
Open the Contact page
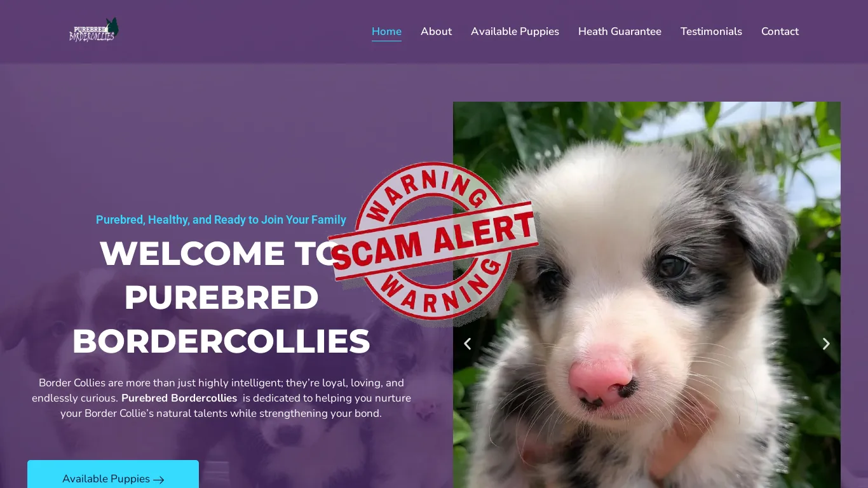(x=780, y=31)
